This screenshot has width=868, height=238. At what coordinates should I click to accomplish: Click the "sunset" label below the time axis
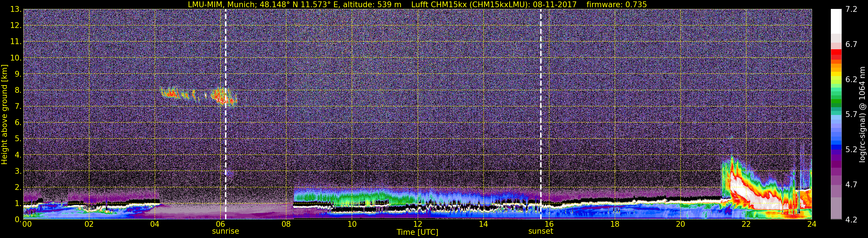(x=540, y=231)
